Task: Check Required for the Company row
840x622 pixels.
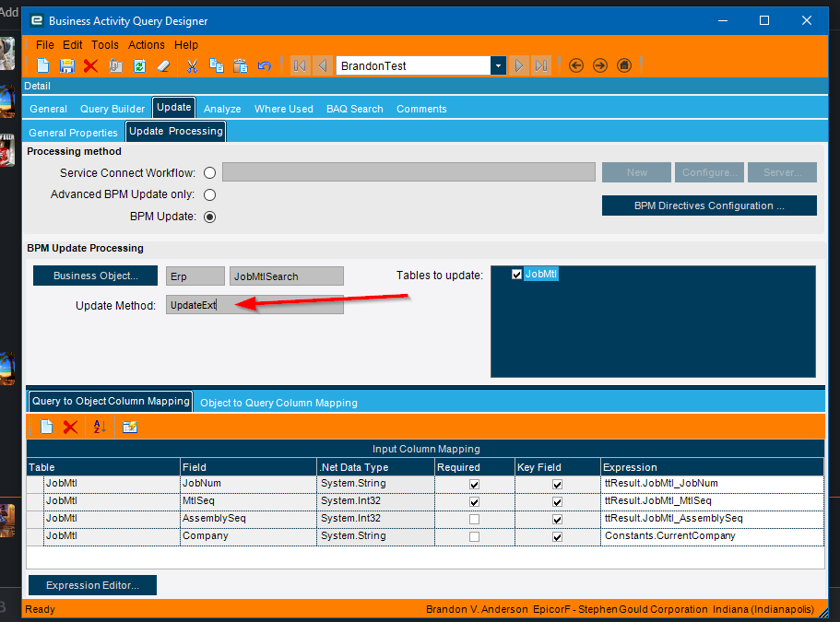Action: 474,537
